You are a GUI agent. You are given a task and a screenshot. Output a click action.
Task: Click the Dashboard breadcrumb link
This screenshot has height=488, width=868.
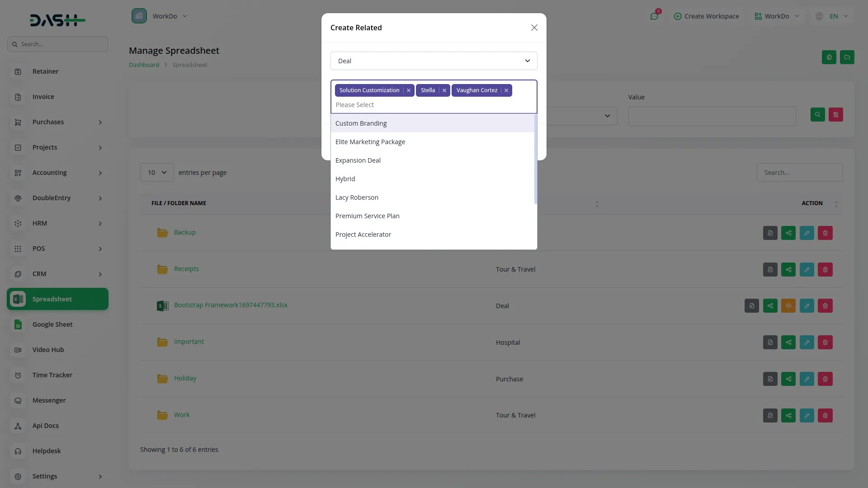pyautogui.click(x=144, y=65)
